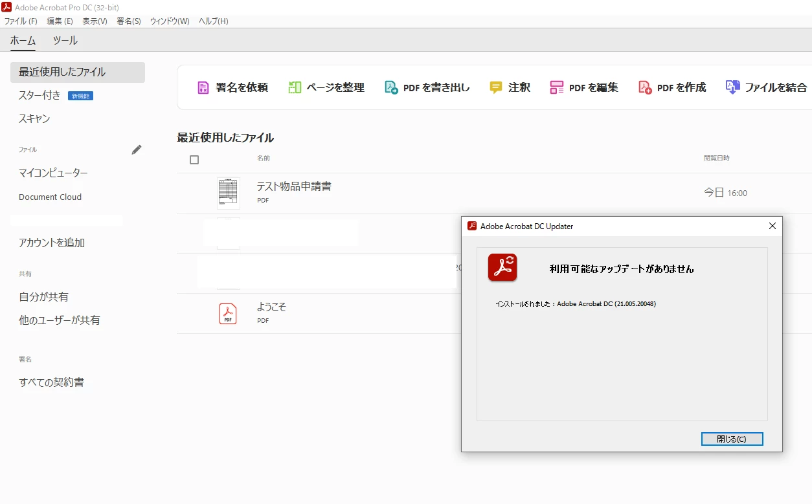Image resolution: width=812 pixels, height=504 pixels.
Task: Select マイコンピューター in sidebar
Action: pos(53,173)
